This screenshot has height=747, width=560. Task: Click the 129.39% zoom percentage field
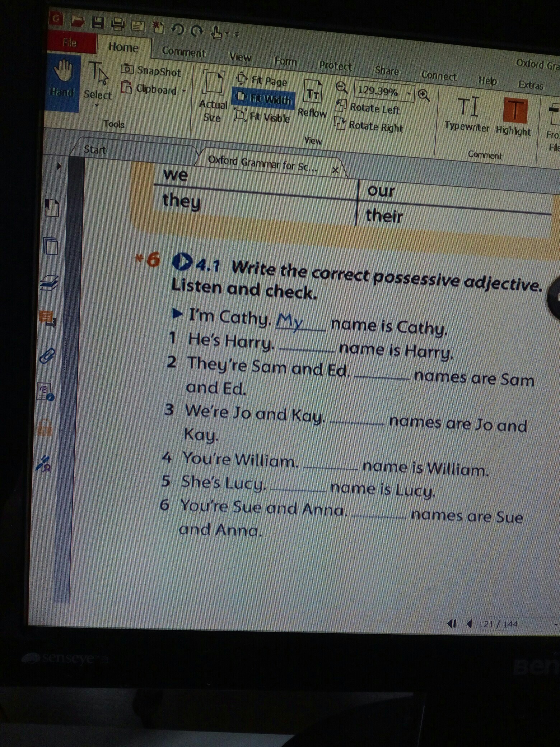coord(380,91)
